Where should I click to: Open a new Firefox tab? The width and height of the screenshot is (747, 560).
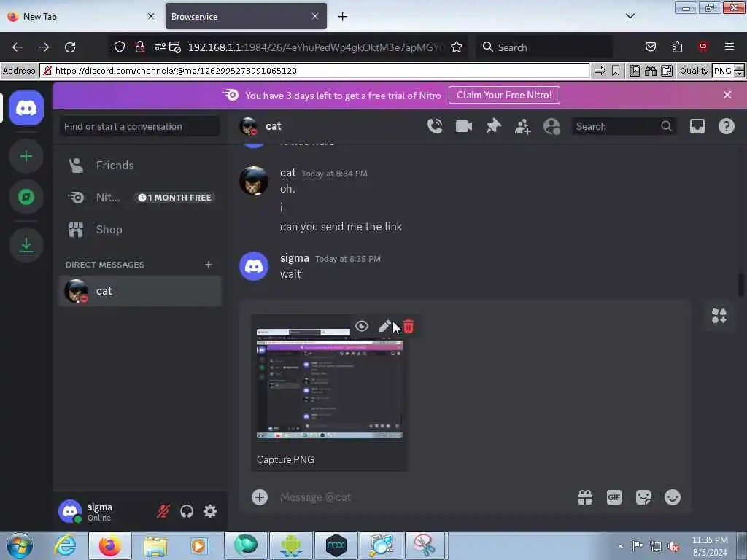coord(343,17)
